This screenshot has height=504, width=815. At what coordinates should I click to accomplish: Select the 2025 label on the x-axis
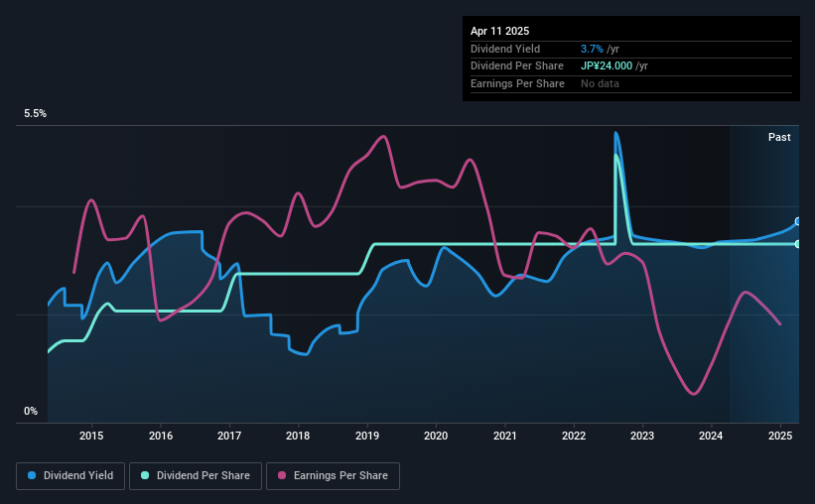[x=780, y=436]
